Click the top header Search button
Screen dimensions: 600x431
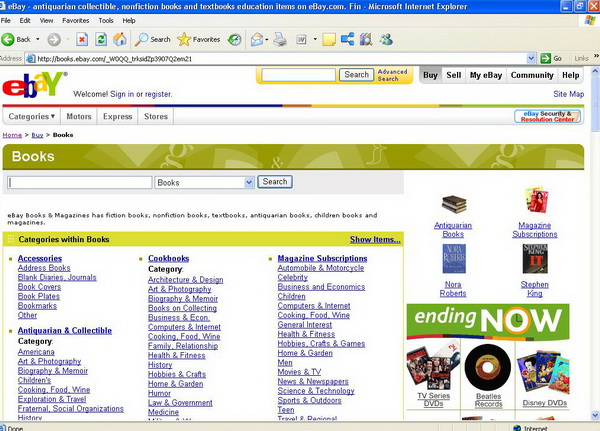pos(356,75)
